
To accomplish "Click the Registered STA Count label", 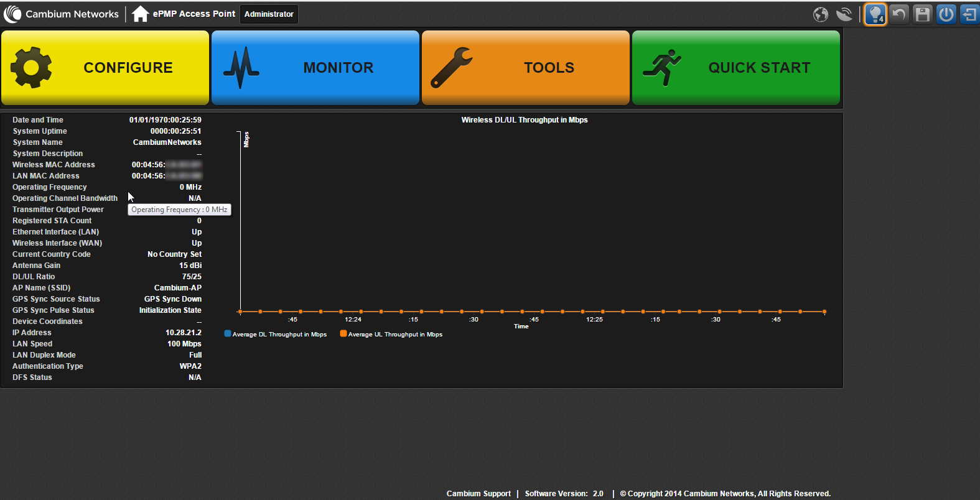I will click(52, 221).
